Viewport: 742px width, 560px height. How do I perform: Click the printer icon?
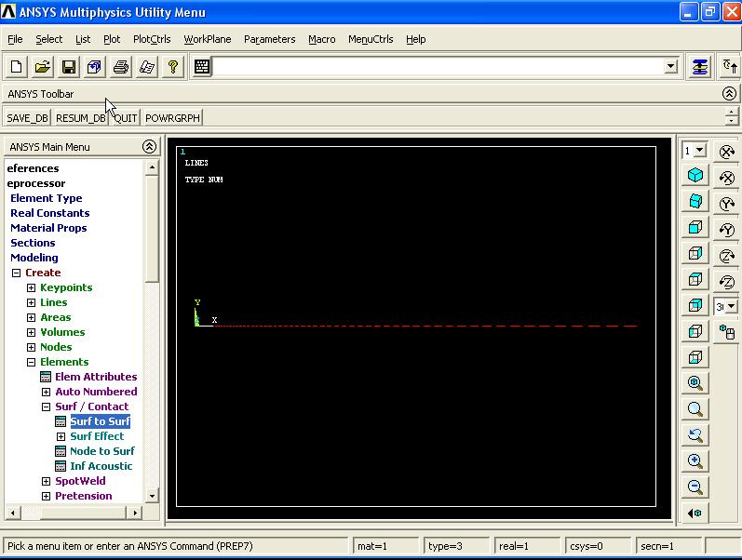coord(121,67)
